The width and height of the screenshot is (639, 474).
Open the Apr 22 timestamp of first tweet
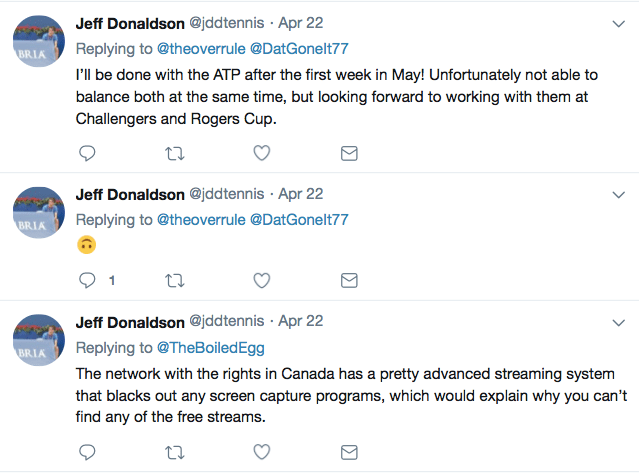(x=300, y=21)
